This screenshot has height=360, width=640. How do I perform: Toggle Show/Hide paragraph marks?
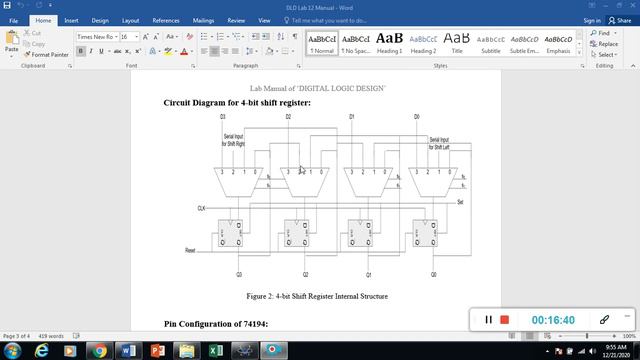click(x=295, y=37)
